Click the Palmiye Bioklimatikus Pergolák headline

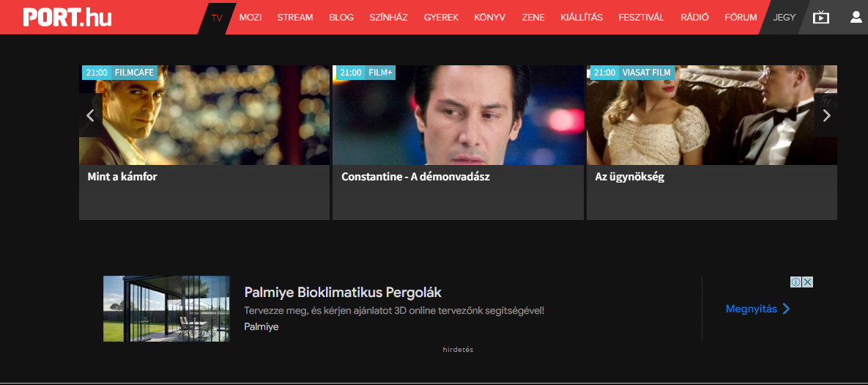coord(343,293)
